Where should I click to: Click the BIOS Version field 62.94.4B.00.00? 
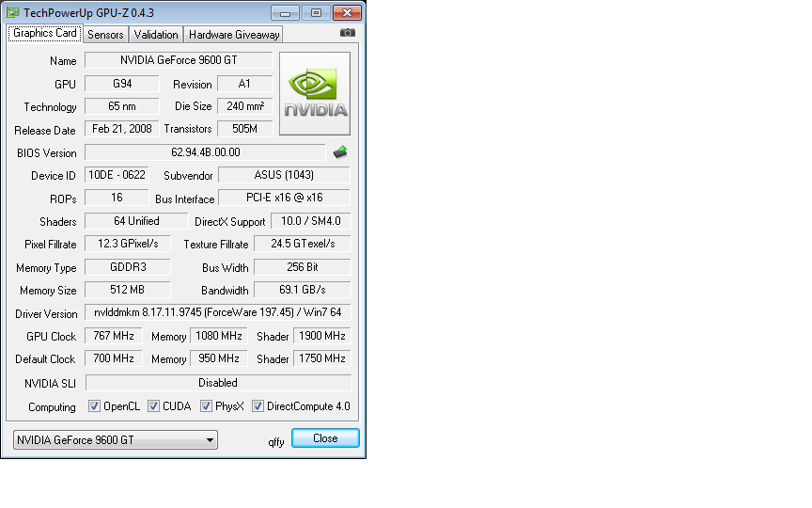(205, 152)
